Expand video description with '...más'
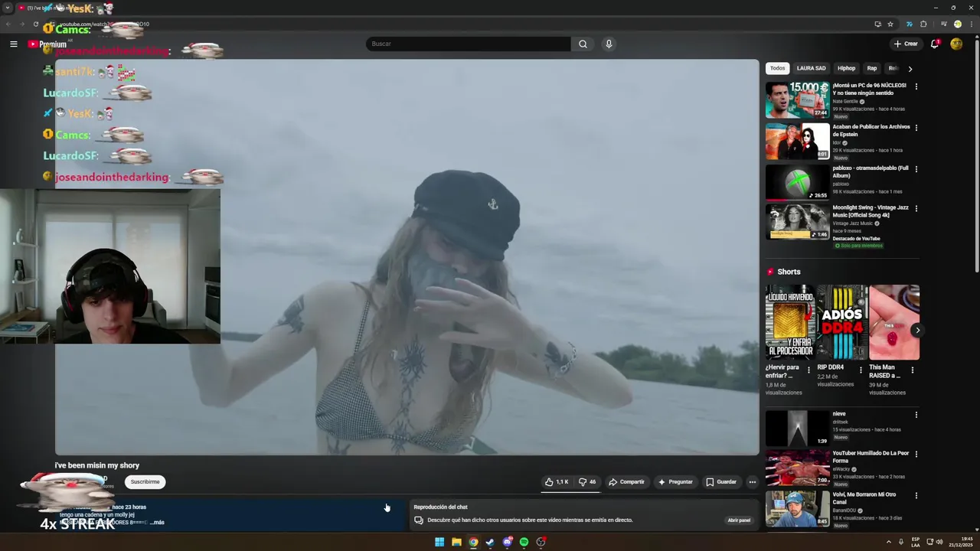The width and height of the screenshot is (980, 551). [157, 522]
